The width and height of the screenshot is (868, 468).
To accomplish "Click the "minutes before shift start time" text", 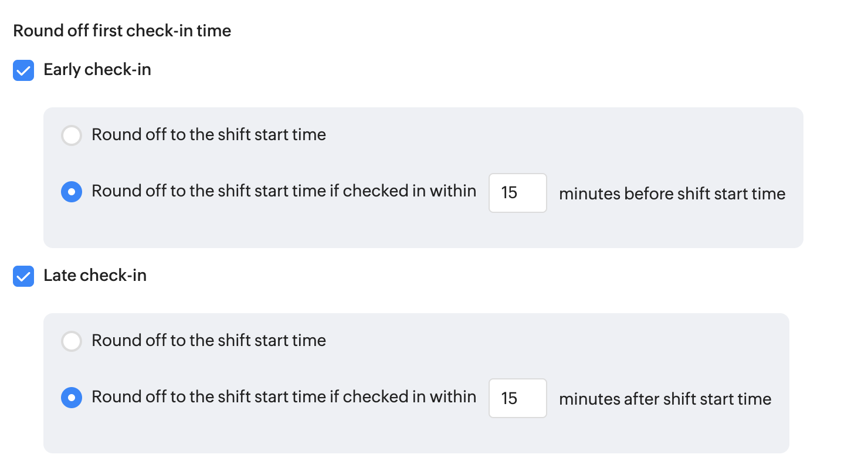I will tap(672, 194).
